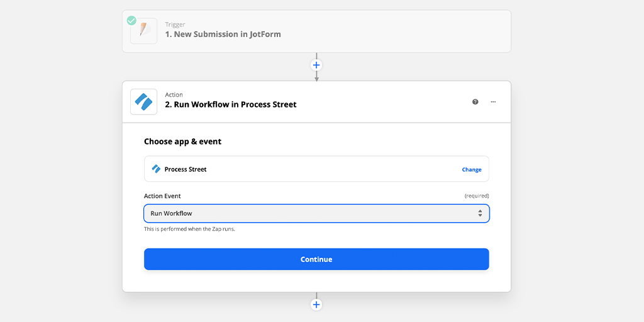Open the three-dot more options menu
Screen dimensions: 644x322
493,101
